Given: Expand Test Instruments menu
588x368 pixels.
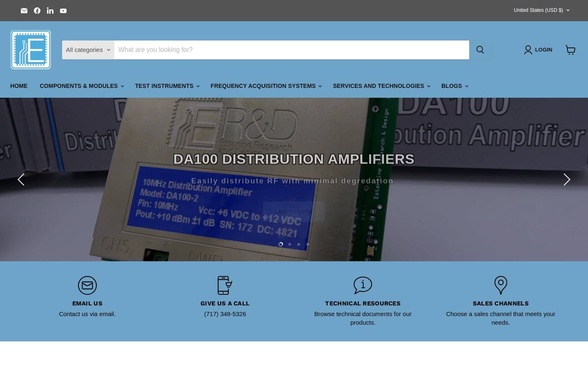Looking at the screenshot, I should point(167,86).
